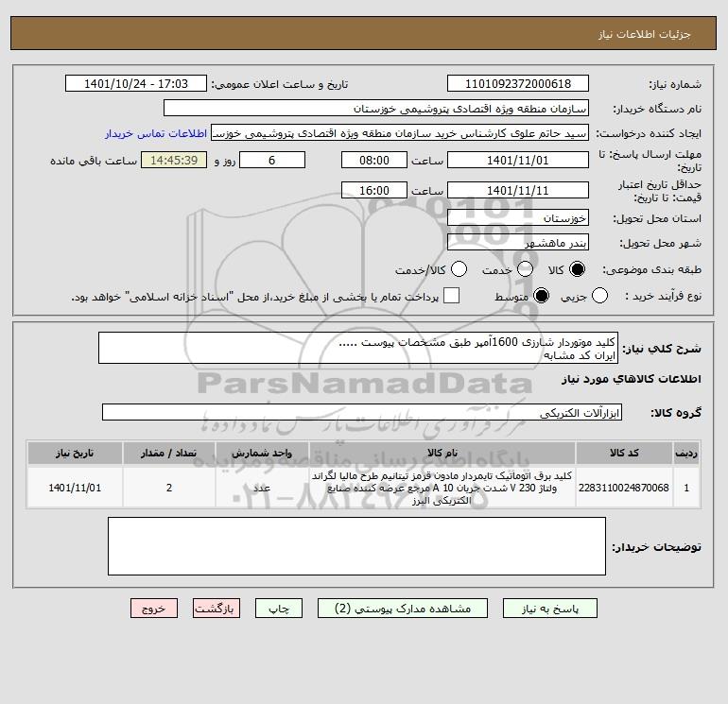
Task: Click the announcement date field 1401/10/24 - 17:03
Action: [x=136, y=83]
